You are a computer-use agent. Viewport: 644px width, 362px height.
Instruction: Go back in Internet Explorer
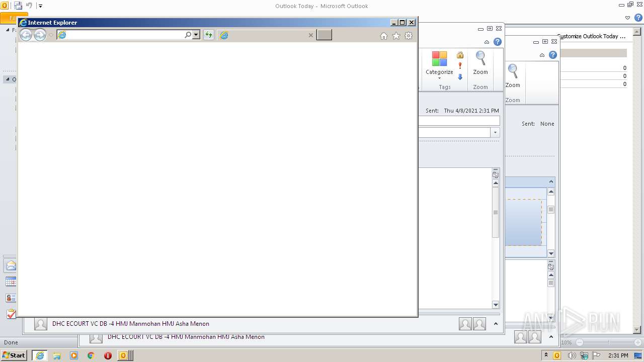(x=26, y=35)
